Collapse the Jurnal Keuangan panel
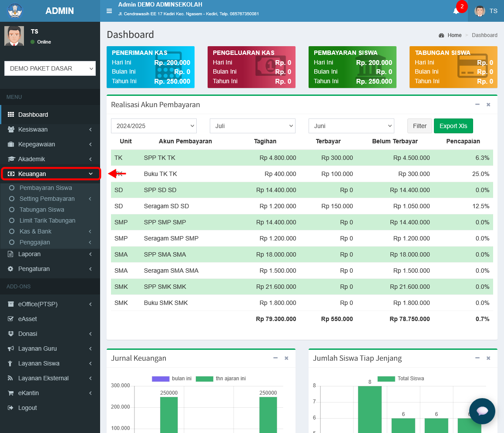The image size is (504, 433). [x=276, y=358]
